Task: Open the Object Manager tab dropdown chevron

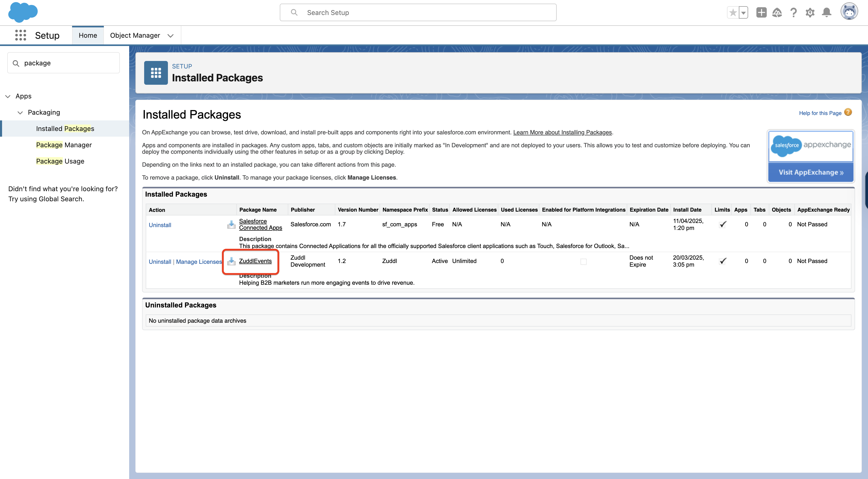Action: pos(171,36)
